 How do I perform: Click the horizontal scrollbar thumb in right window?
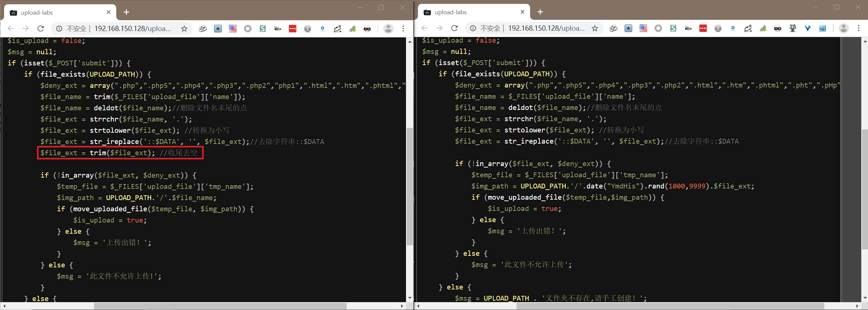[670, 306]
